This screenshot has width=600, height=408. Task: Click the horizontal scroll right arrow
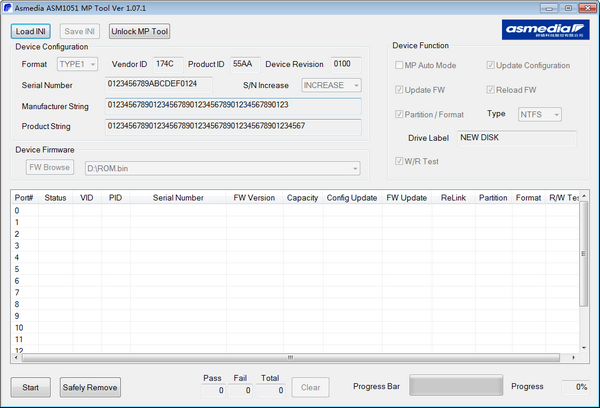click(573, 357)
